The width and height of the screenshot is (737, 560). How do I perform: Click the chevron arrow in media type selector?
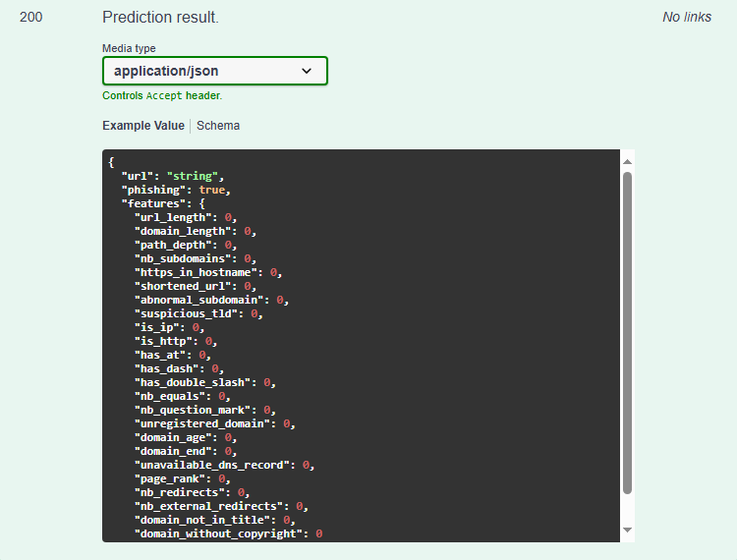[307, 71]
